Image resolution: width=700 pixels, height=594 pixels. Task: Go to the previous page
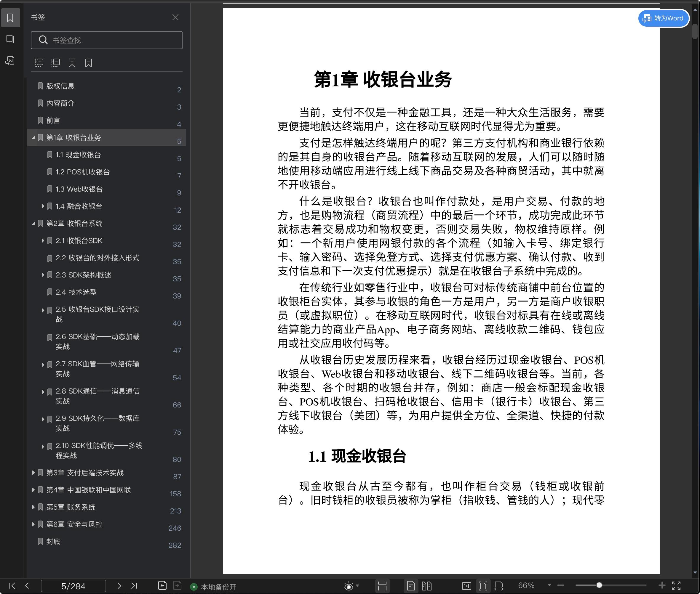[27, 586]
